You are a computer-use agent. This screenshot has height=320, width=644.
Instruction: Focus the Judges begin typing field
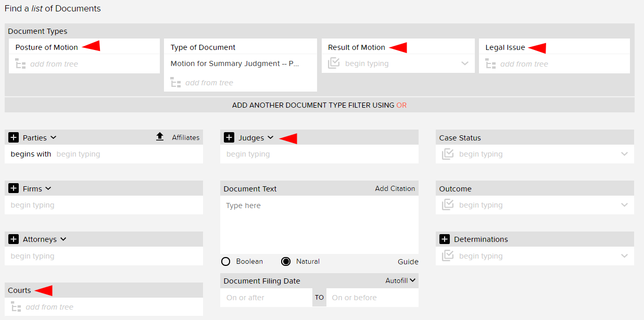tap(319, 154)
